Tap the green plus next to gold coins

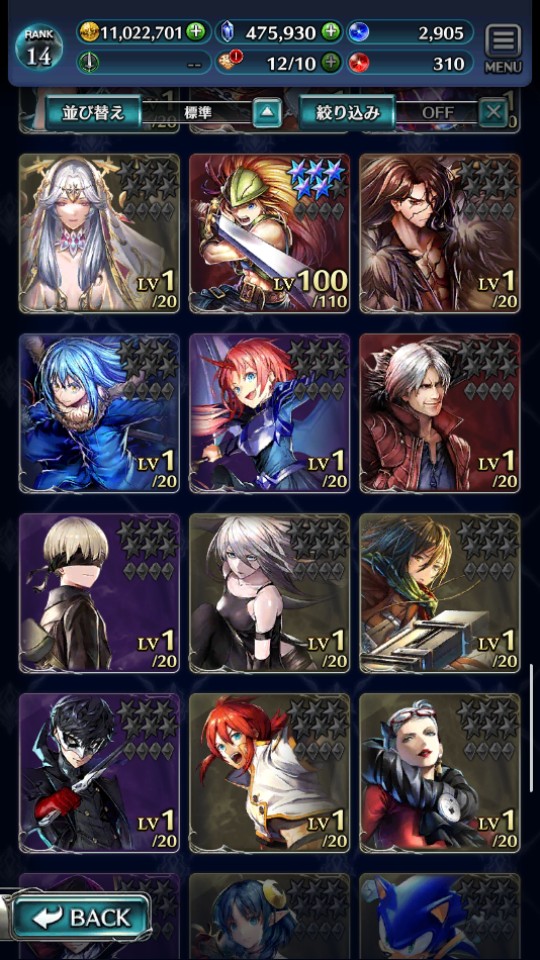pos(195,32)
